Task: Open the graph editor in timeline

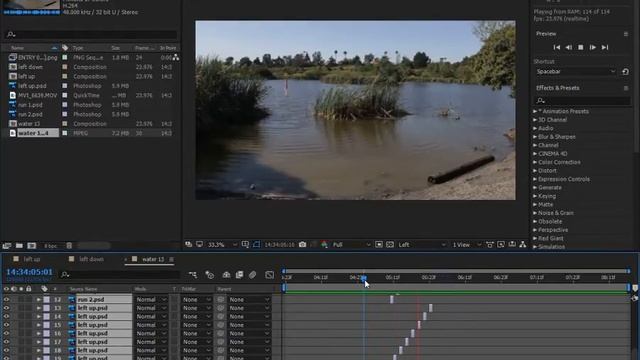Action: [269, 275]
